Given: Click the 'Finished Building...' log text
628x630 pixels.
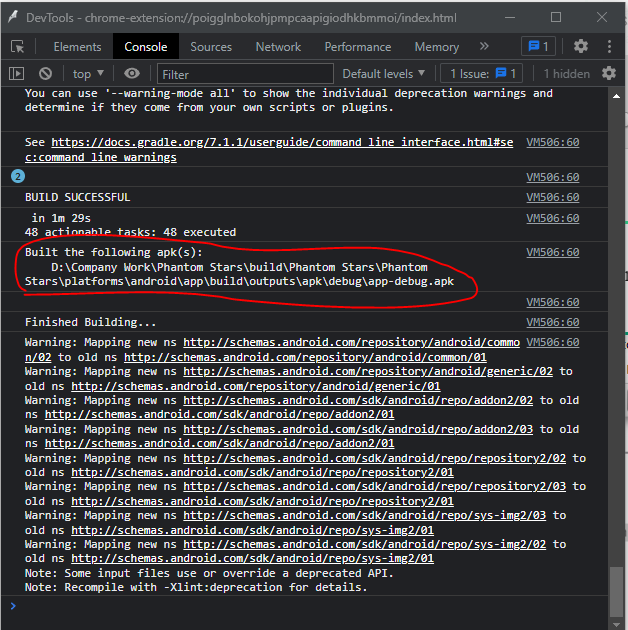Looking at the screenshot, I should point(90,322).
